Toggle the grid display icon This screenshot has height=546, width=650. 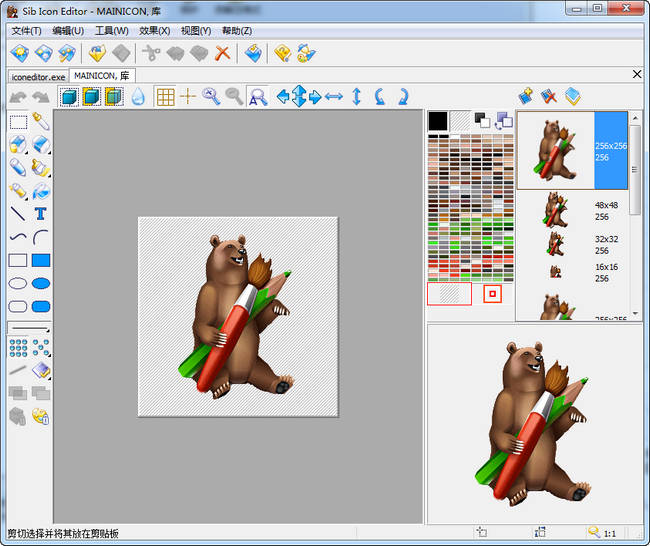click(165, 97)
